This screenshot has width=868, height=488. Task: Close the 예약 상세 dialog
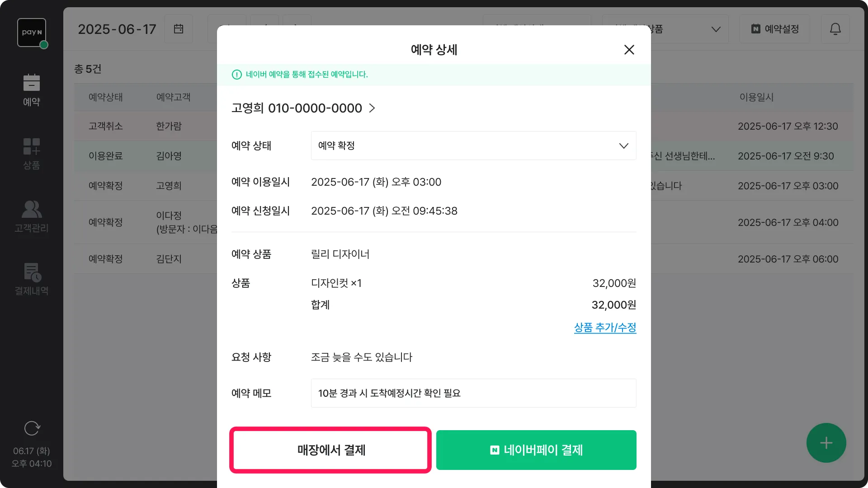coord(629,50)
